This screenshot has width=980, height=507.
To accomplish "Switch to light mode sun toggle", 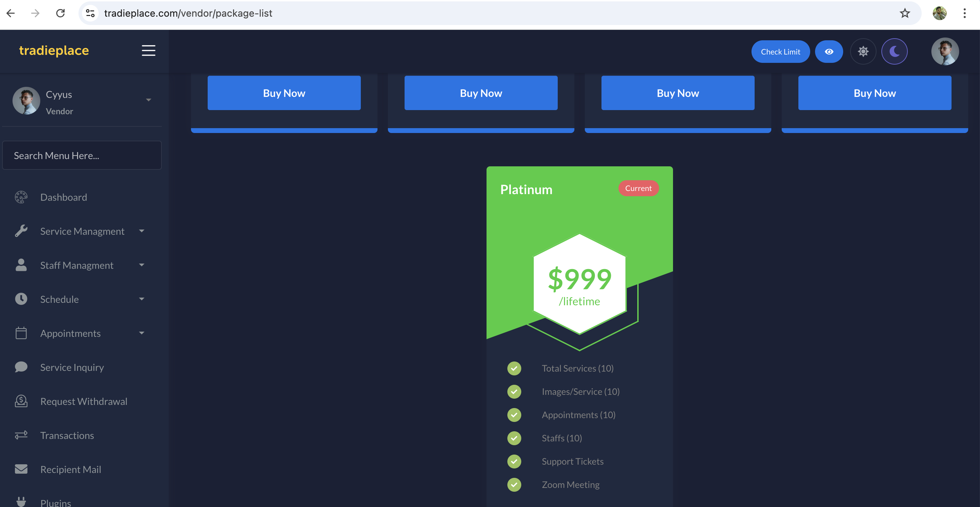I will (x=863, y=51).
